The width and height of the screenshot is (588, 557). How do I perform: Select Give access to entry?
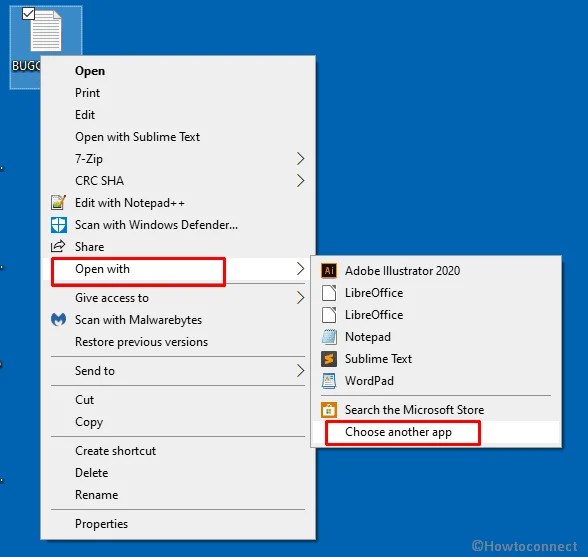coord(178,298)
